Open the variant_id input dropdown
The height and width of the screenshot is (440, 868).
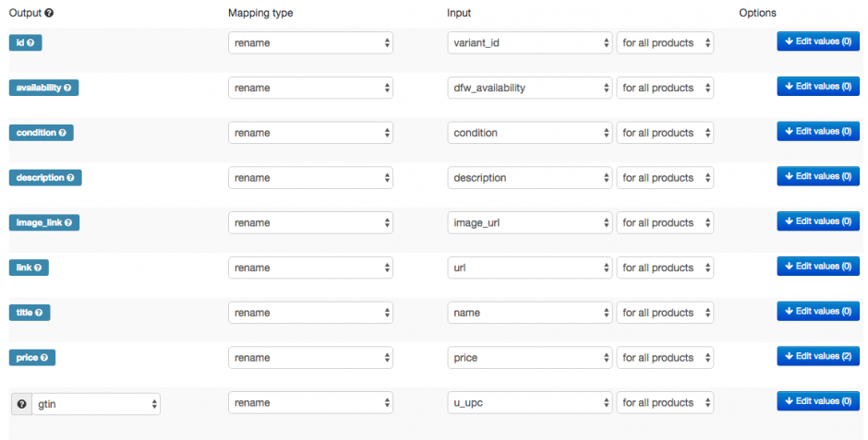tap(529, 43)
